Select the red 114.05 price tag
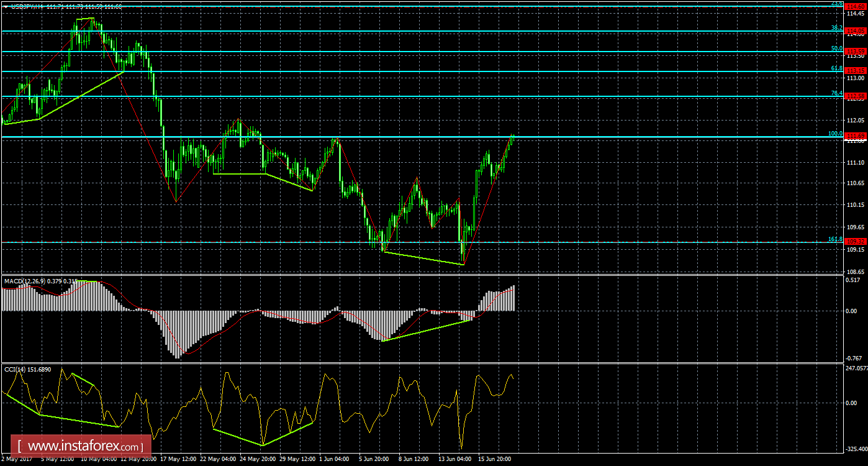 857,29
